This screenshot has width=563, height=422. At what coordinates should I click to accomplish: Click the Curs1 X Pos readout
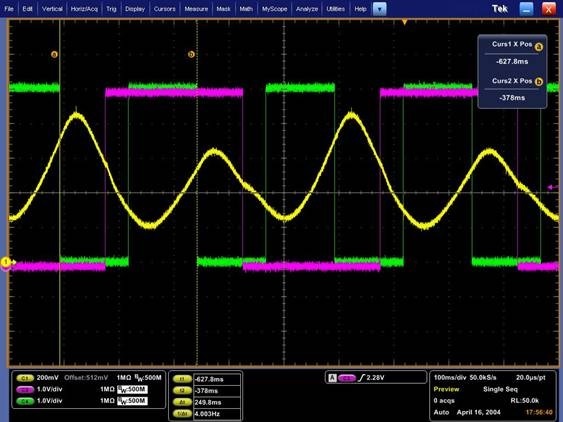(512, 61)
